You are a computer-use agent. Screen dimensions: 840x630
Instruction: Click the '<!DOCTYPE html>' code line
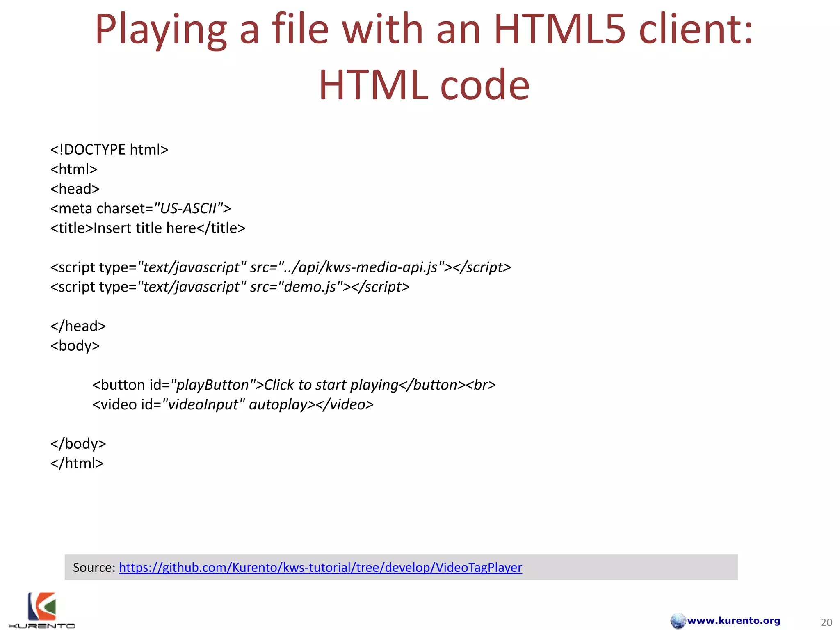109,150
